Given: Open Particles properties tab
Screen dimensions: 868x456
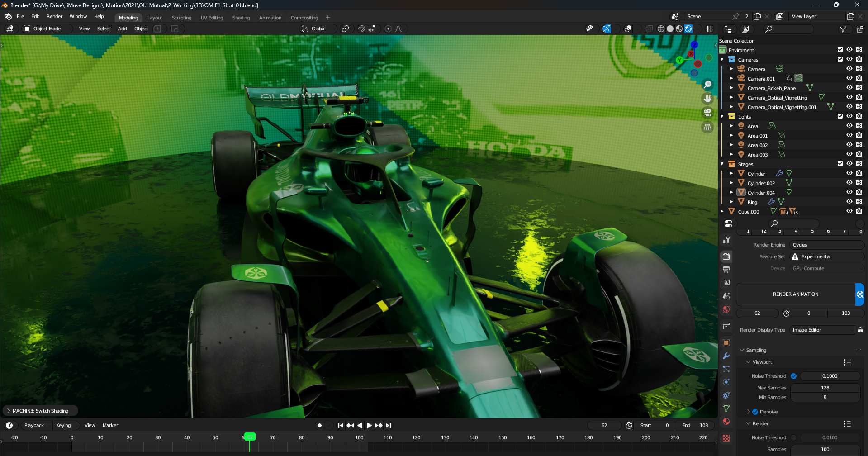Looking at the screenshot, I should point(726,369).
